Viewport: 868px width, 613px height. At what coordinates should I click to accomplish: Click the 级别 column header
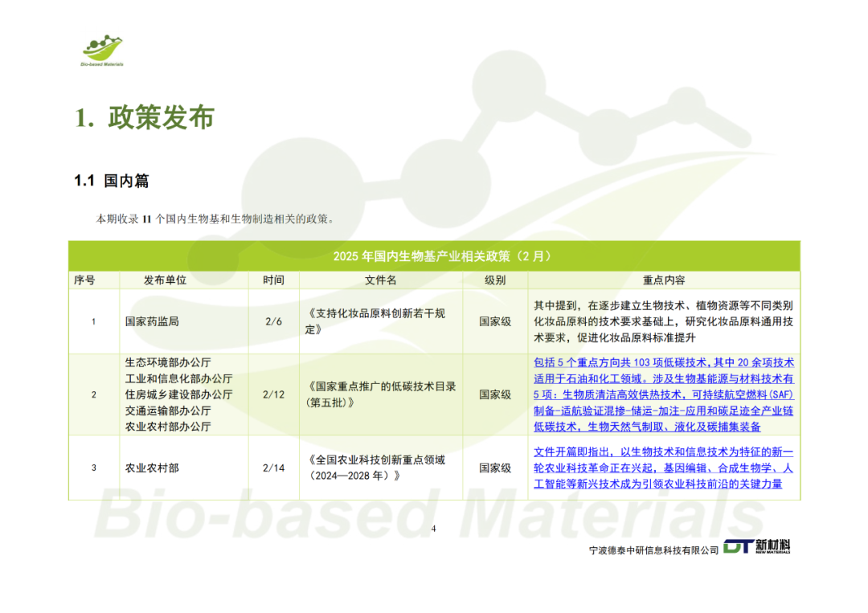pyautogui.click(x=495, y=280)
